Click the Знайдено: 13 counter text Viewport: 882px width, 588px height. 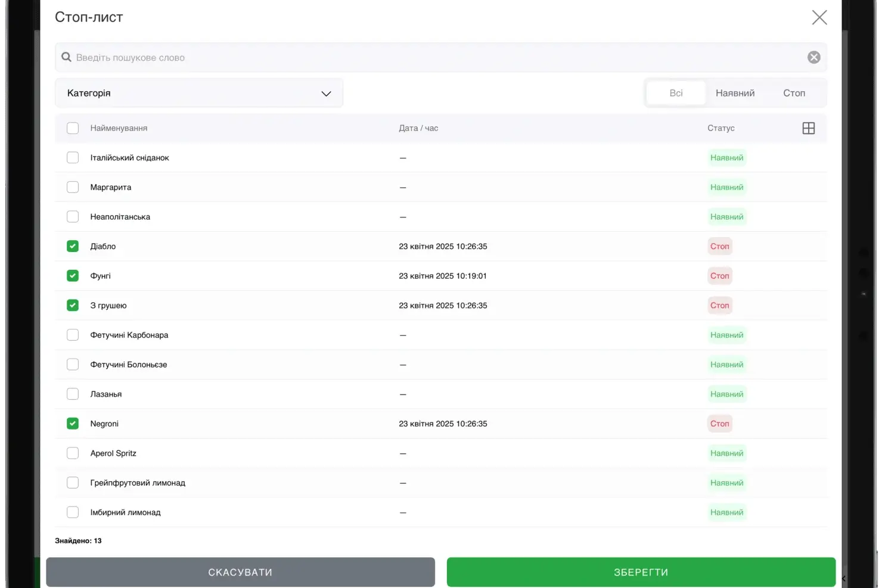pos(78,541)
